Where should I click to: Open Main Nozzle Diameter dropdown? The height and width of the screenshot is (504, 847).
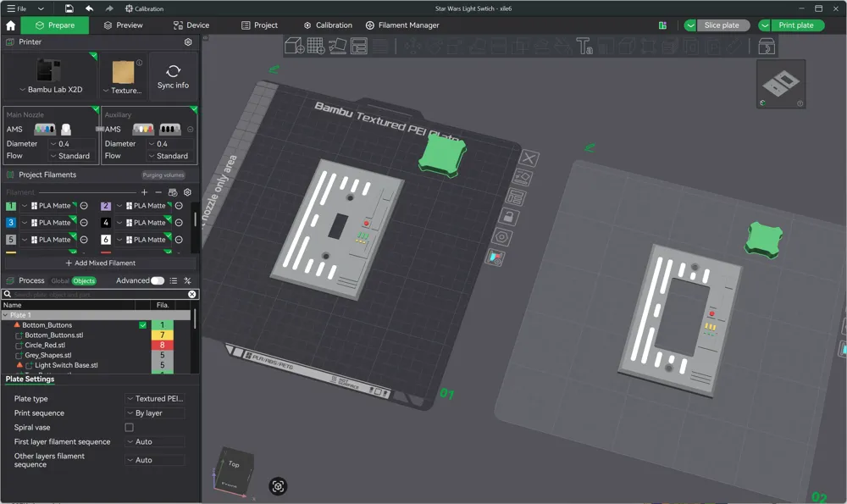[71, 144]
